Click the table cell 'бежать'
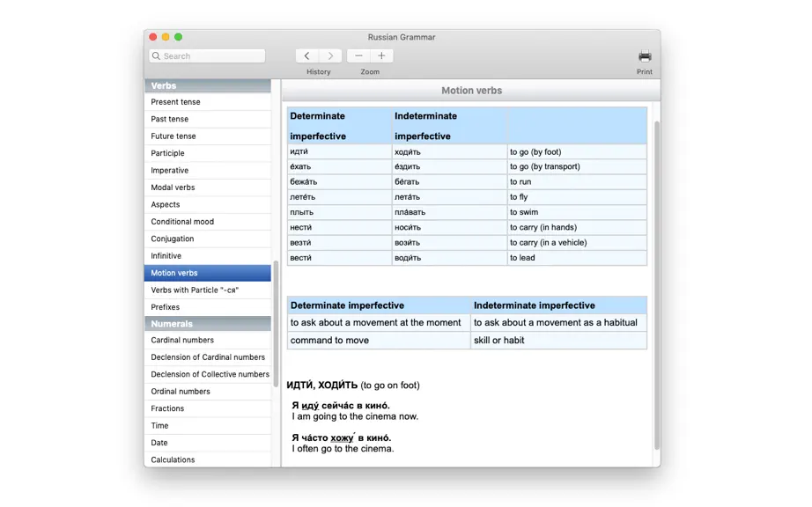 339,181
